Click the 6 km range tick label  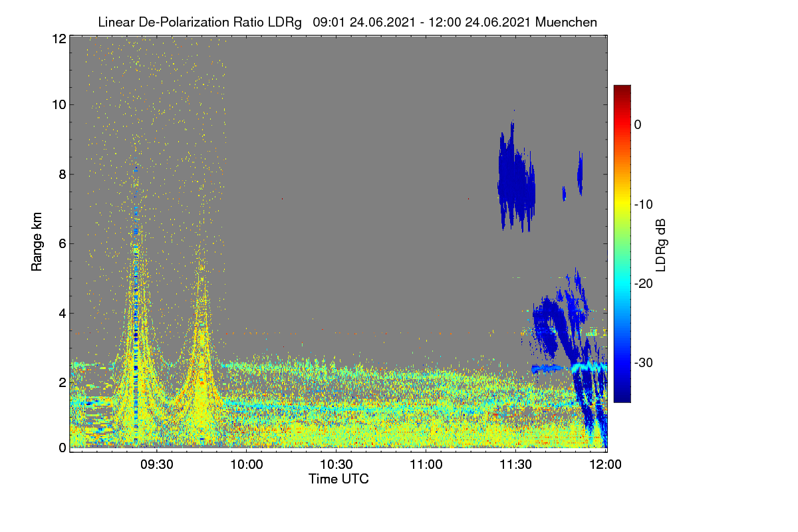[62, 243]
